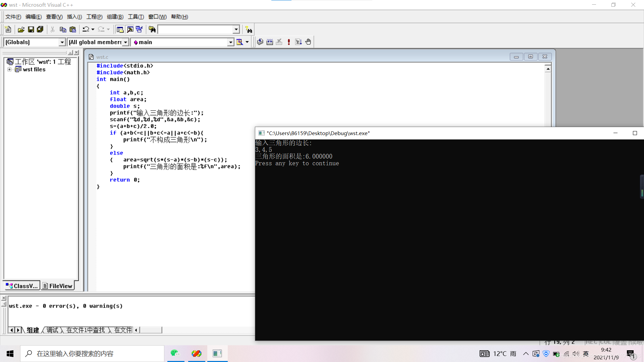The width and height of the screenshot is (644, 362).
Task: Open the 文件(F) menu
Action: [13, 17]
